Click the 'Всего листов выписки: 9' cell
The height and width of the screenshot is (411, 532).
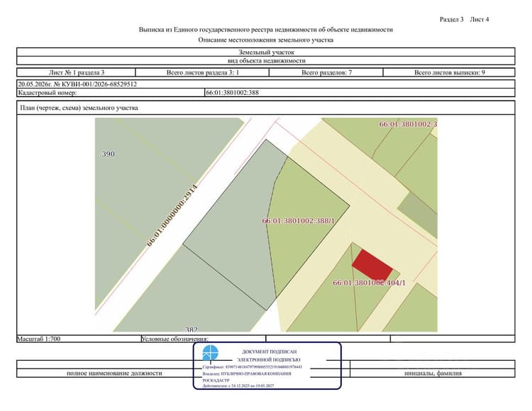coord(449,72)
